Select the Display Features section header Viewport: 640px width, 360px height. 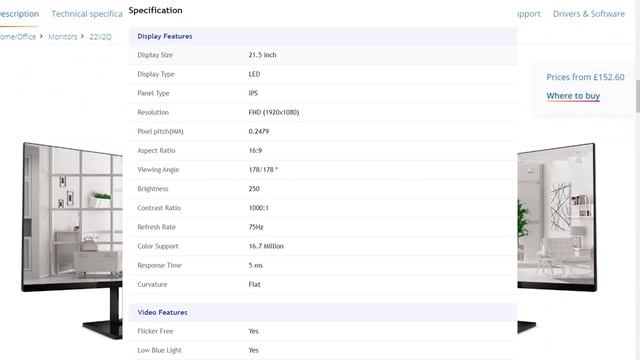164,36
